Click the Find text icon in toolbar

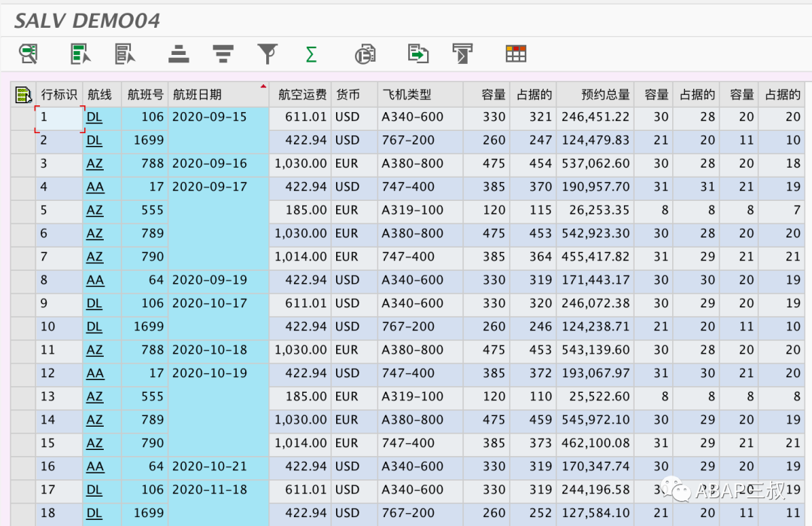[x=80, y=53]
